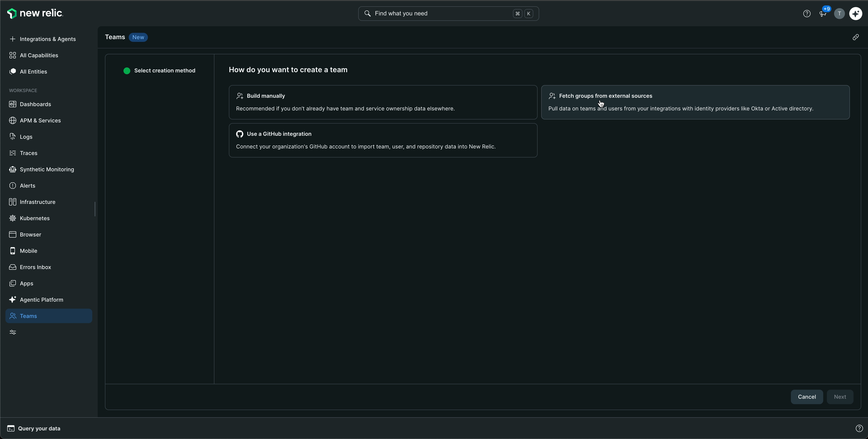Viewport: 868px width, 439px height.
Task: Click the New badge beside Teams
Action: [138, 37]
